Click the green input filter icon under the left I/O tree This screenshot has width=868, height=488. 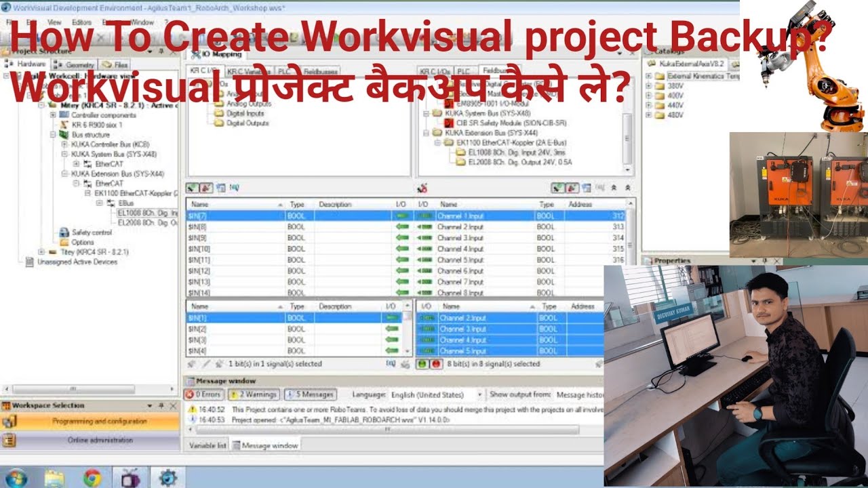[x=193, y=187]
